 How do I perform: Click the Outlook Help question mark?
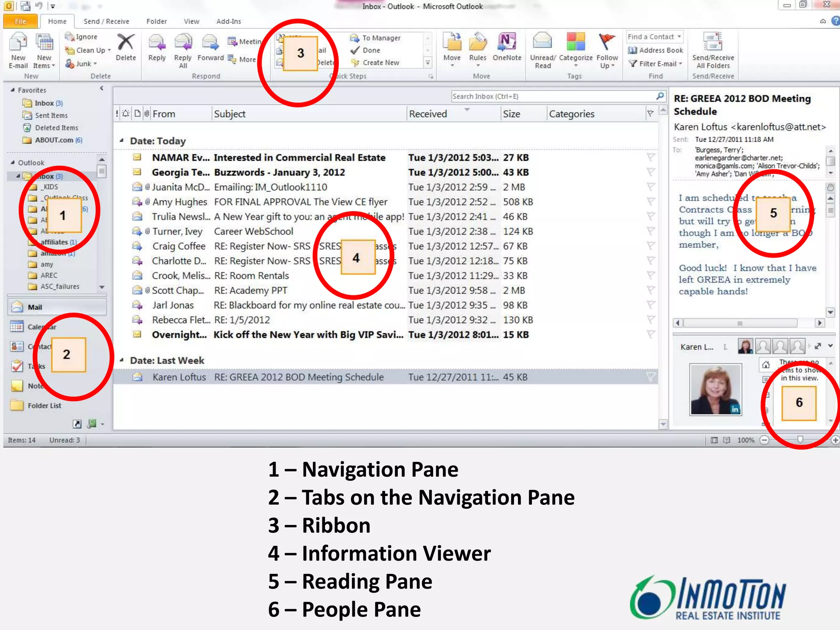pos(835,21)
